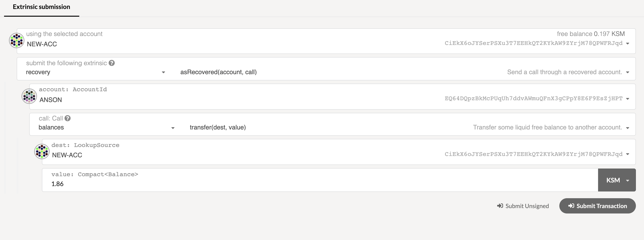This screenshot has width=644, height=240.
Task: Click the NEW-ACC selected account identicon
Action: pyautogui.click(x=16, y=40)
